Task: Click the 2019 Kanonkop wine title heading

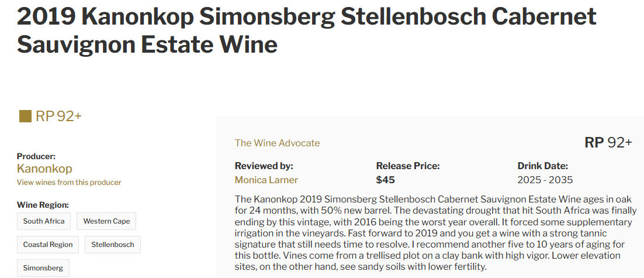Action: [x=307, y=30]
